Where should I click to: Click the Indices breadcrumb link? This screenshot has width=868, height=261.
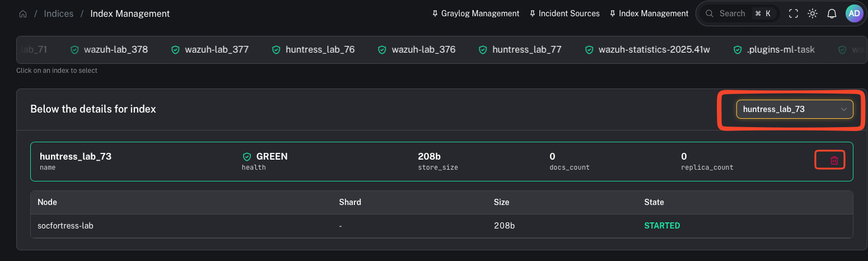pyautogui.click(x=59, y=13)
